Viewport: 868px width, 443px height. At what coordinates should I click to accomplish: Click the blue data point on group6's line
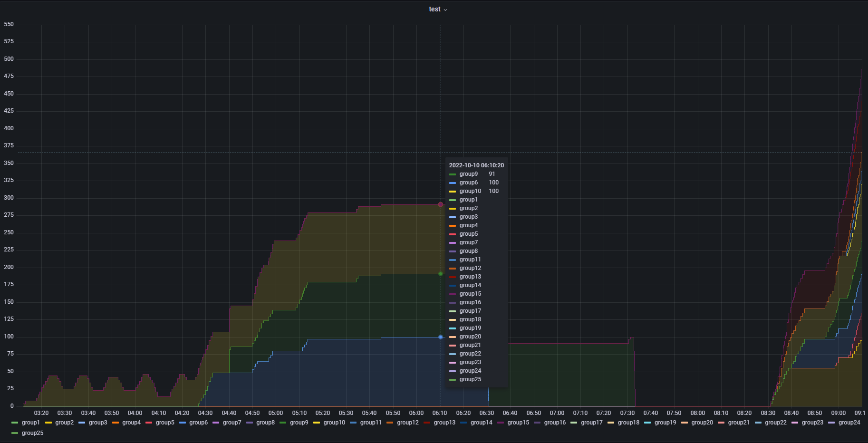pyautogui.click(x=440, y=337)
